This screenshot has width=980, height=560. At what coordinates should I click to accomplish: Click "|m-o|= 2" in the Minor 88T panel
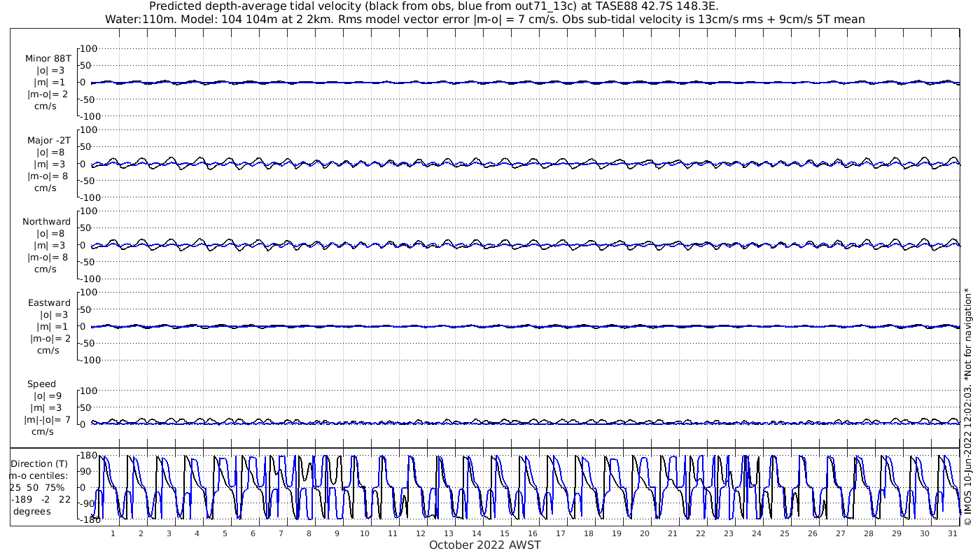tap(48, 94)
